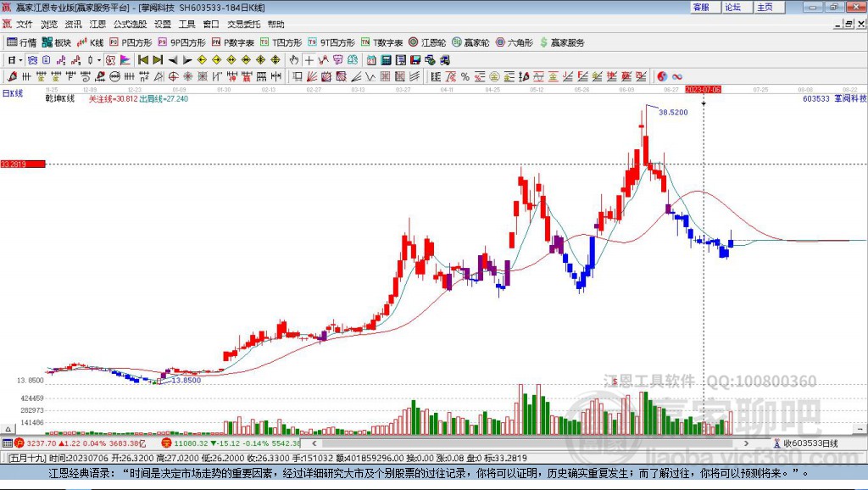Click the grid icon left of 沪 index
This screenshot has width=868, height=490.
click(x=7, y=443)
